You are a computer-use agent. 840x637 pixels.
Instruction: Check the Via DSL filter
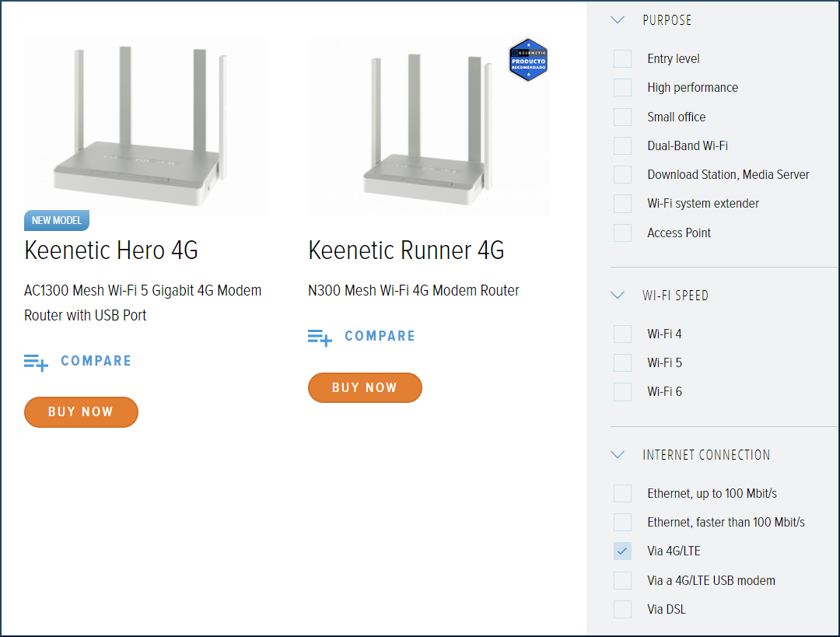point(622,609)
